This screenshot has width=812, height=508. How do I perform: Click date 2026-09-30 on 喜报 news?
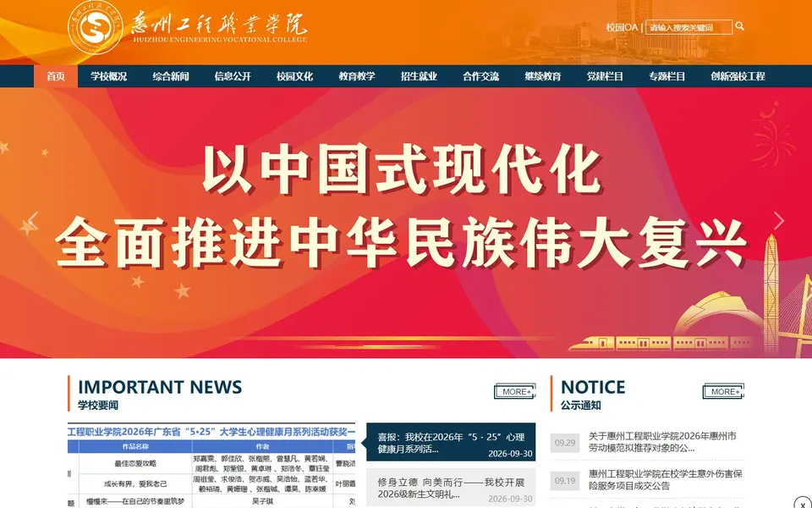pyautogui.click(x=510, y=454)
